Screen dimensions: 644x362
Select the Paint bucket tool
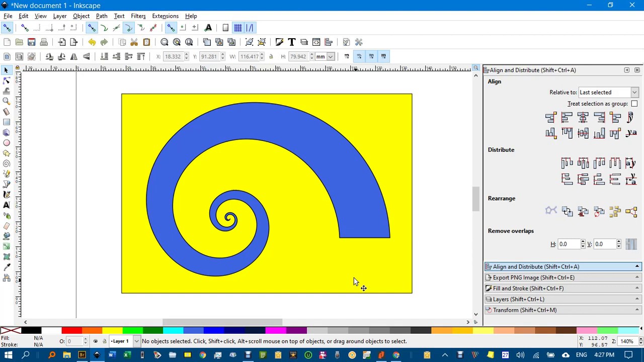coord(7,236)
